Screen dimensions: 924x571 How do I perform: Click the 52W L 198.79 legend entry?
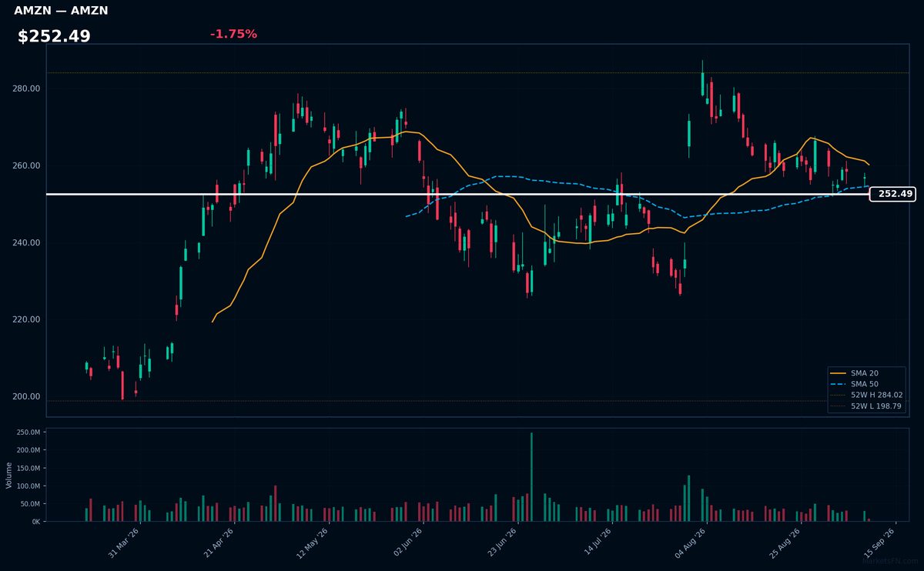(x=867, y=406)
